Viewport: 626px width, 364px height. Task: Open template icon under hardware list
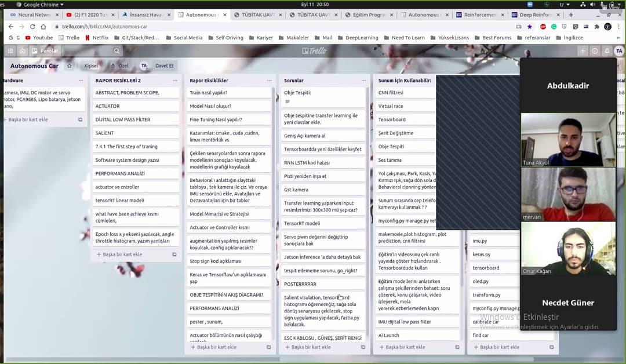(x=80, y=120)
